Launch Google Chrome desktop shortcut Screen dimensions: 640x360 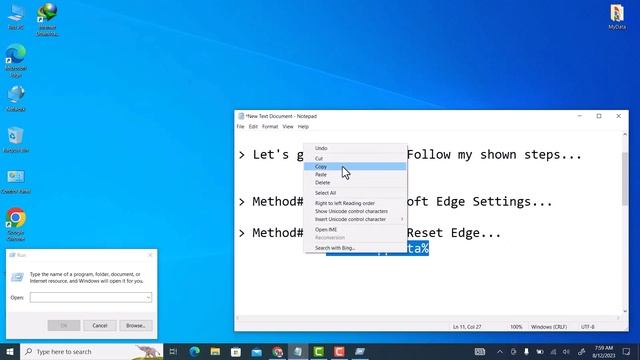(x=16, y=224)
